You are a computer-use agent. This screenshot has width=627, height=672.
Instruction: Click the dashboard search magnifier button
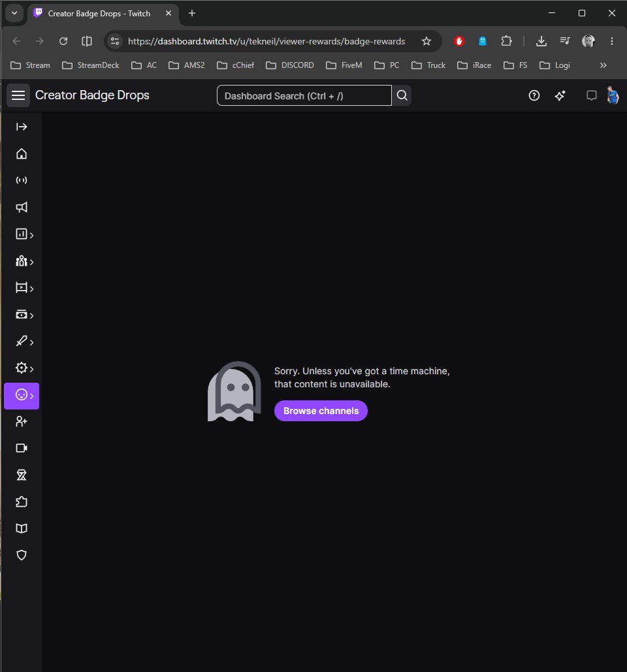click(402, 95)
